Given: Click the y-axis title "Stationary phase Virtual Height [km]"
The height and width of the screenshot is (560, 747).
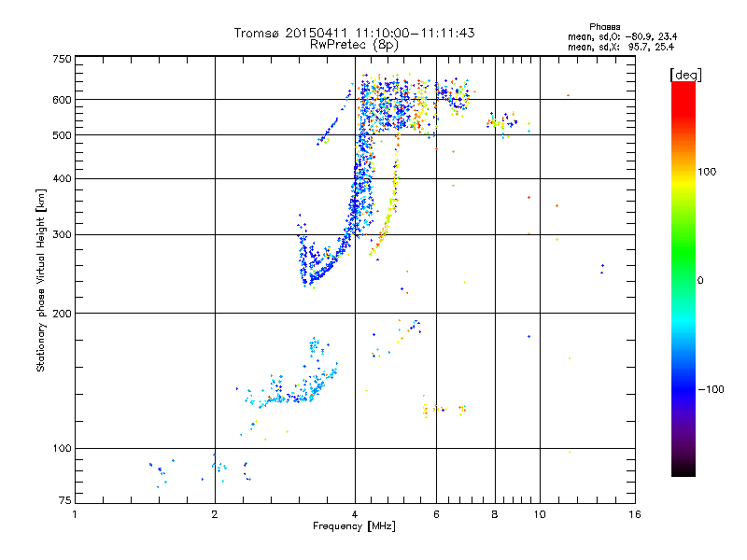Looking at the screenshot, I should 40,280.
